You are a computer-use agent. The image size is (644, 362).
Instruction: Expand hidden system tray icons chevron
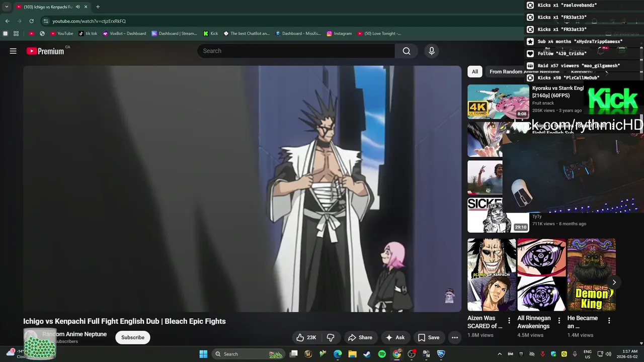tap(500, 354)
